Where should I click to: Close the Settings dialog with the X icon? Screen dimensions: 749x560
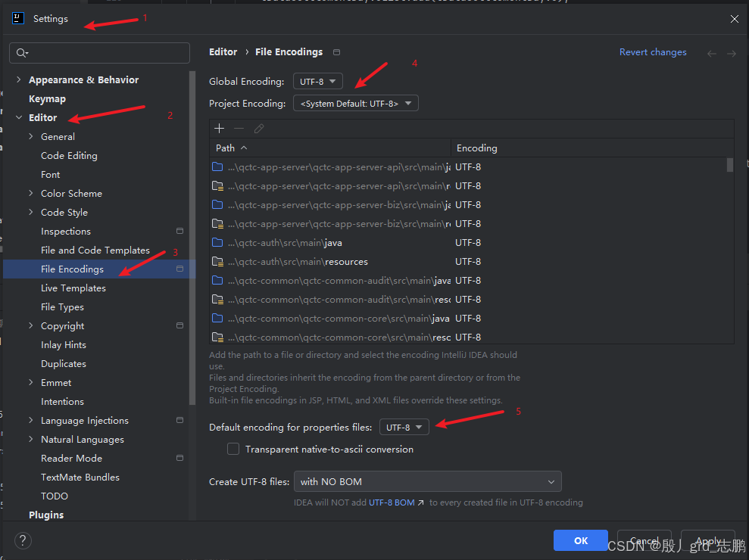(734, 19)
